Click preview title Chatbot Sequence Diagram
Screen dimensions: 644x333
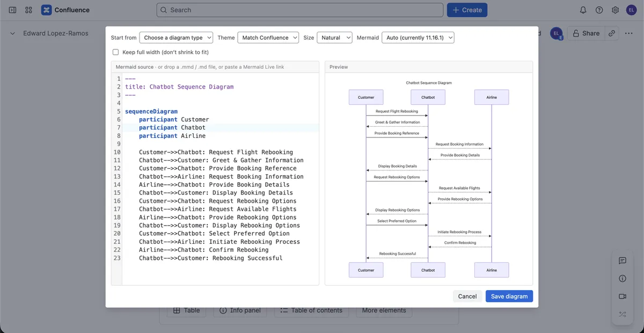pyautogui.click(x=429, y=83)
